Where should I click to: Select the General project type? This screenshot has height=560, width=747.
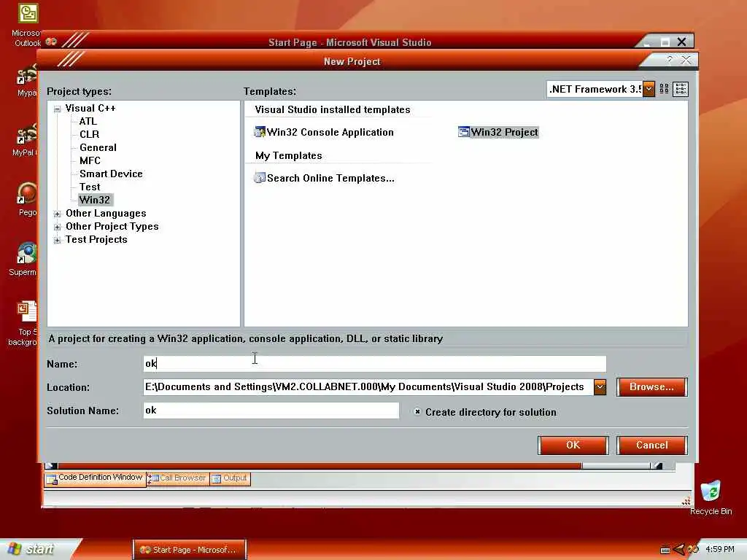(98, 147)
